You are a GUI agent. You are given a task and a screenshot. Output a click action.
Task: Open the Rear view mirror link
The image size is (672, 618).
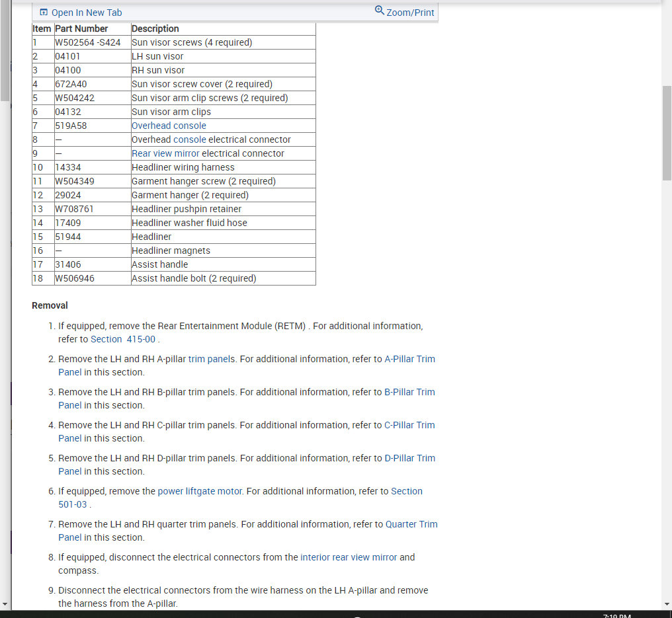tap(165, 153)
